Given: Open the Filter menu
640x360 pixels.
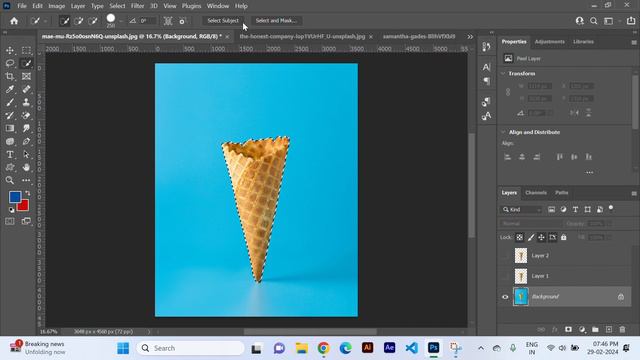Looking at the screenshot, I should tap(138, 6).
